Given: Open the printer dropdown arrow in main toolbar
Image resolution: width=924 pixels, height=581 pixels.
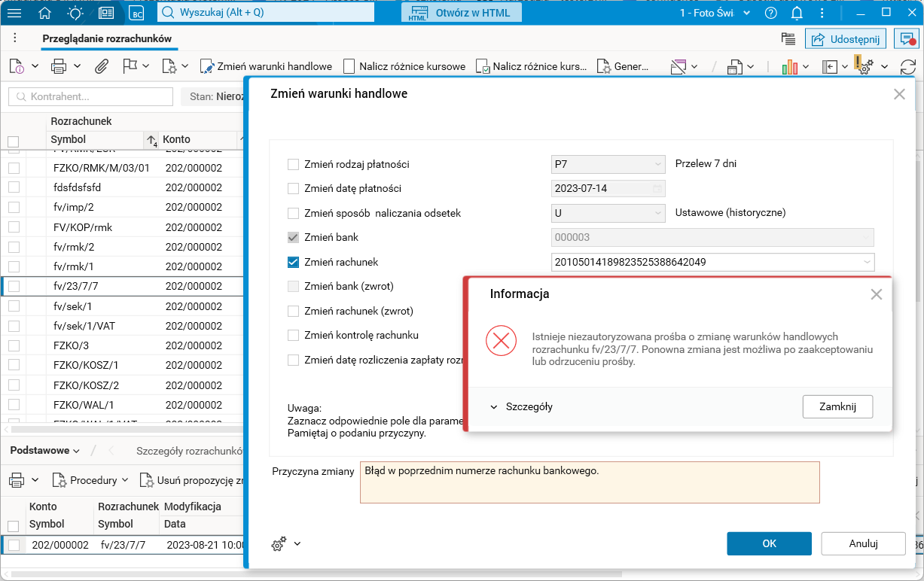Looking at the screenshot, I should click(77, 66).
